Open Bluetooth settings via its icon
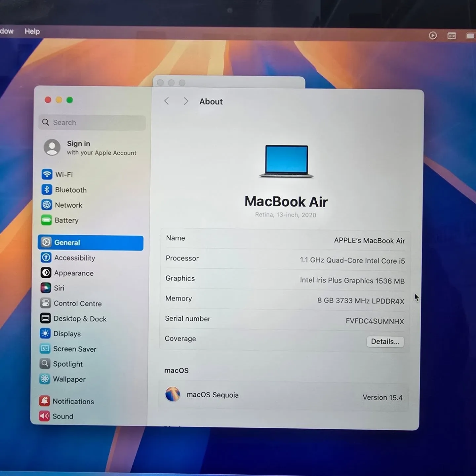The width and height of the screenshot is (476, 476). [x=47, y=189]
